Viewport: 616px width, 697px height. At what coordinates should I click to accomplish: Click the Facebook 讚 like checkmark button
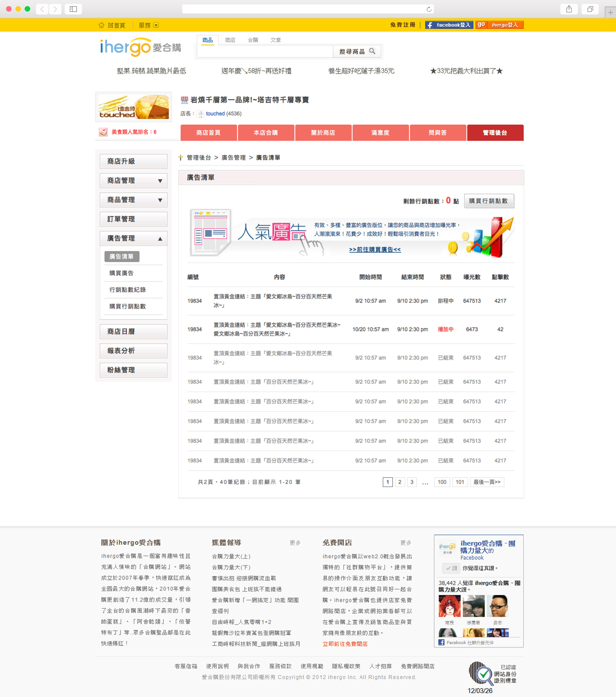pos(451,568)
